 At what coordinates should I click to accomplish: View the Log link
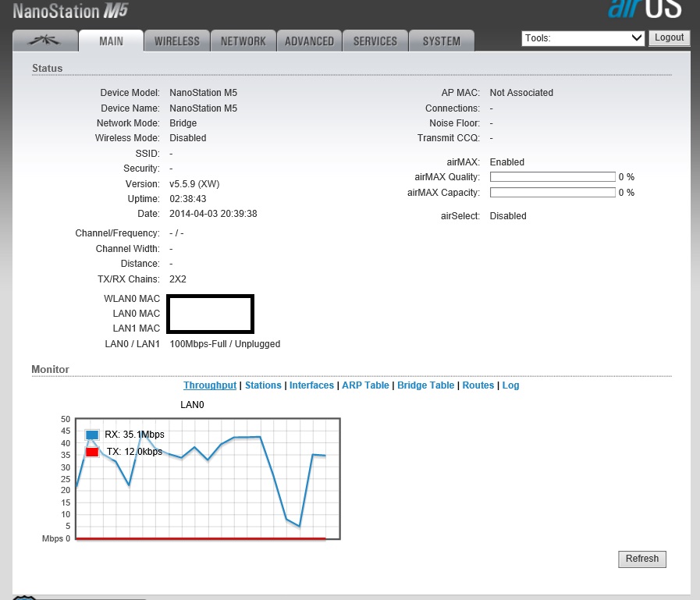510,385
